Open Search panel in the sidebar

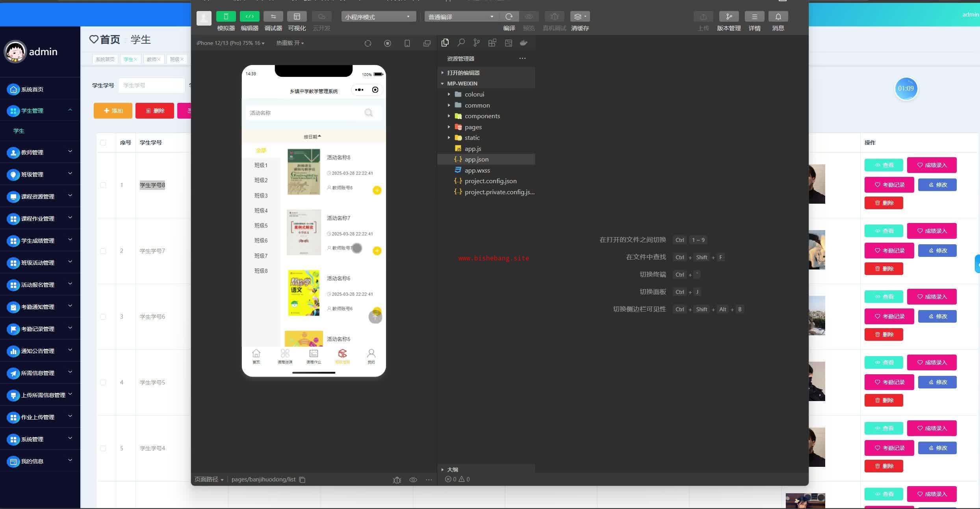pos(461,43)
